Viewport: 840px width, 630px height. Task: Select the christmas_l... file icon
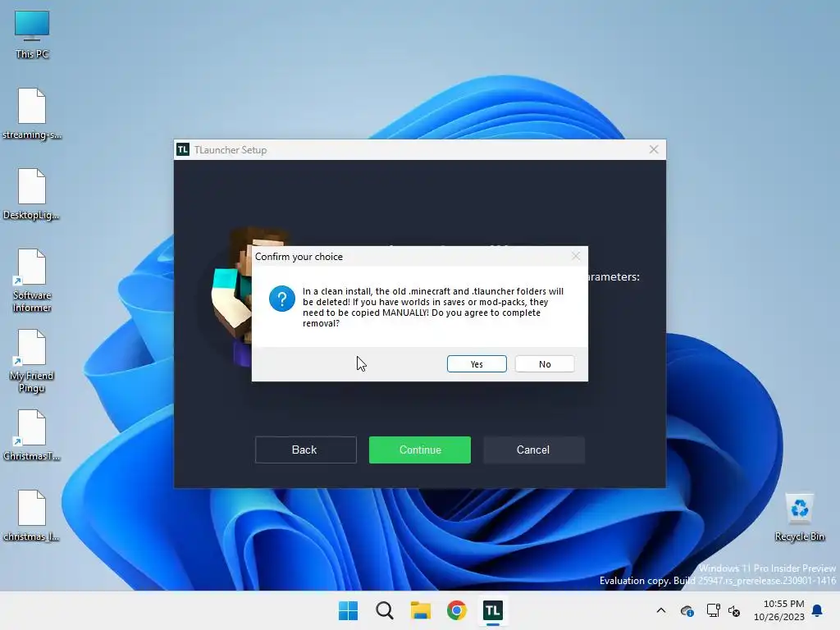point(32,515)
